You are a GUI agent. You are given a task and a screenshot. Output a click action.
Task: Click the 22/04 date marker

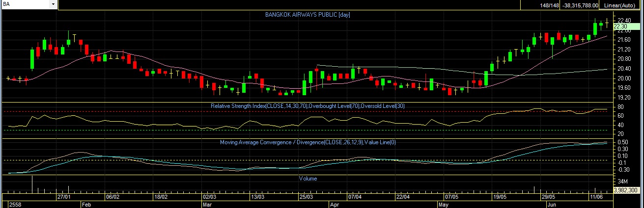click(x=402, y=196)
